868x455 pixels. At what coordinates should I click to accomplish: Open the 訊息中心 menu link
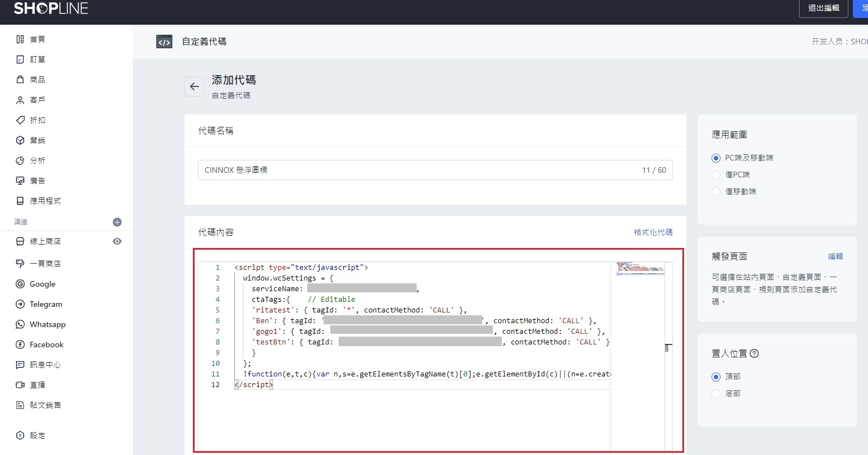[x=45, y=365]
